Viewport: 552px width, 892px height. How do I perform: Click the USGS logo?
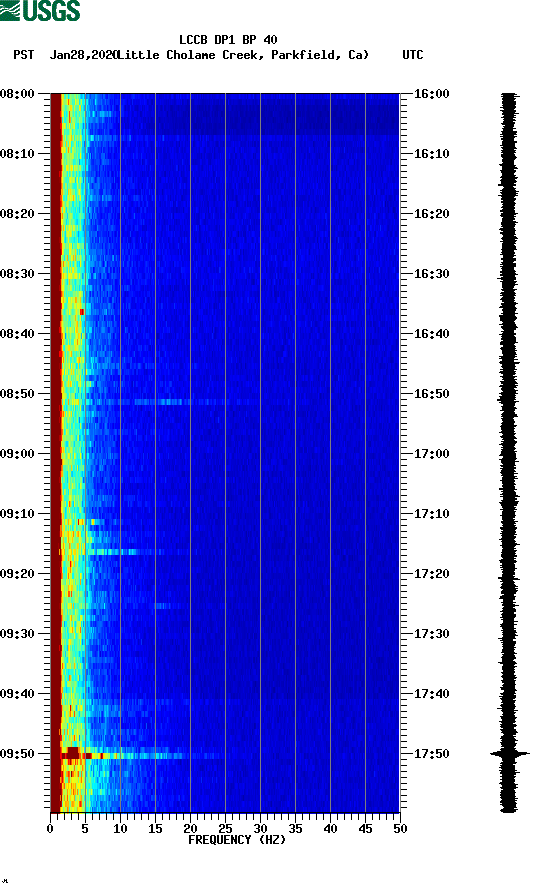coord(40,10)
